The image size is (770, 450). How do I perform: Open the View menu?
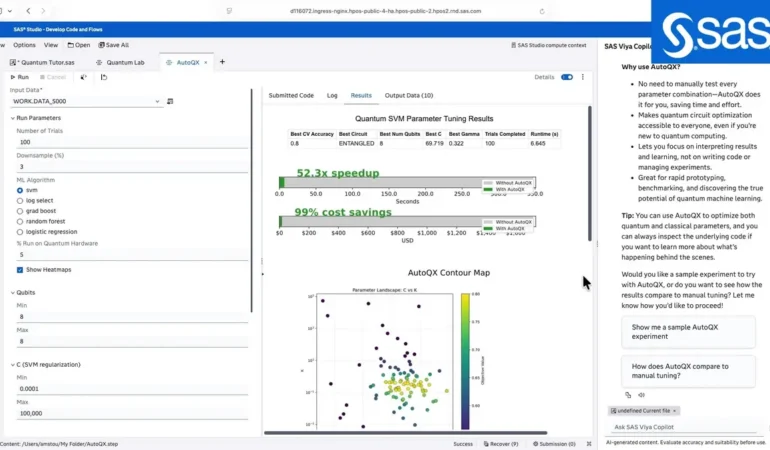click(51, 45)
